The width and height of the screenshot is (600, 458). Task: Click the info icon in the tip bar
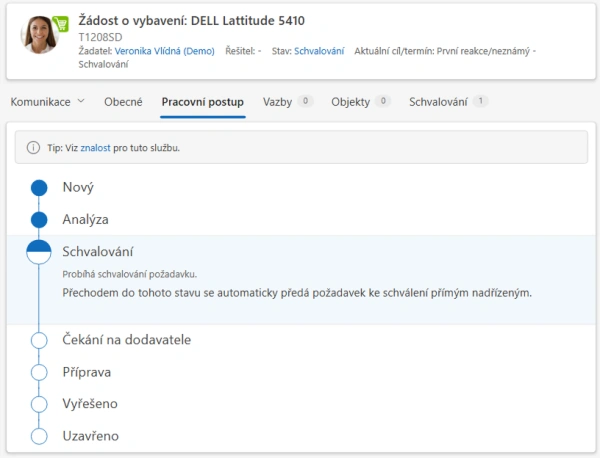(x=33, y=148)
